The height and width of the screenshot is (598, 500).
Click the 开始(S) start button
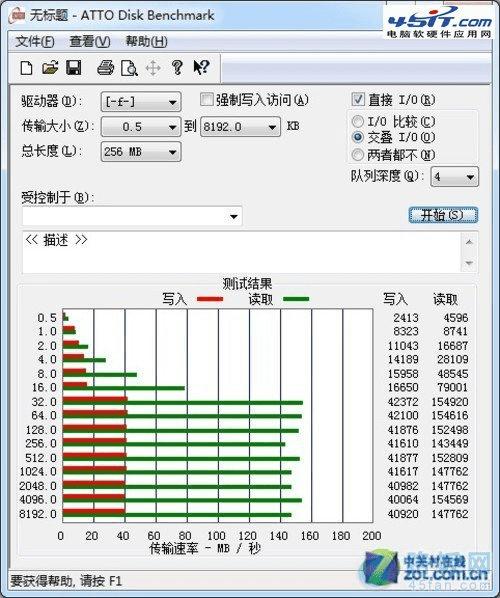pyautogui.click(x=443, y=215)
